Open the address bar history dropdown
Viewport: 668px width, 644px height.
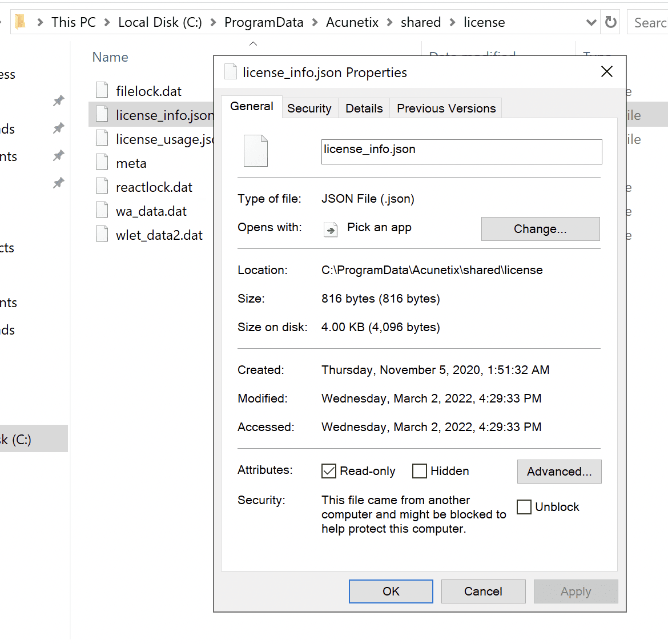tap(591, 22)
